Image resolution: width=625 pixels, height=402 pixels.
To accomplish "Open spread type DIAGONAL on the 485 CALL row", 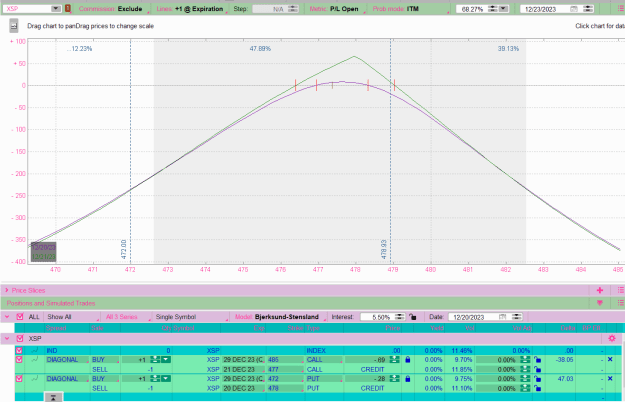I will tap(67, 359).
